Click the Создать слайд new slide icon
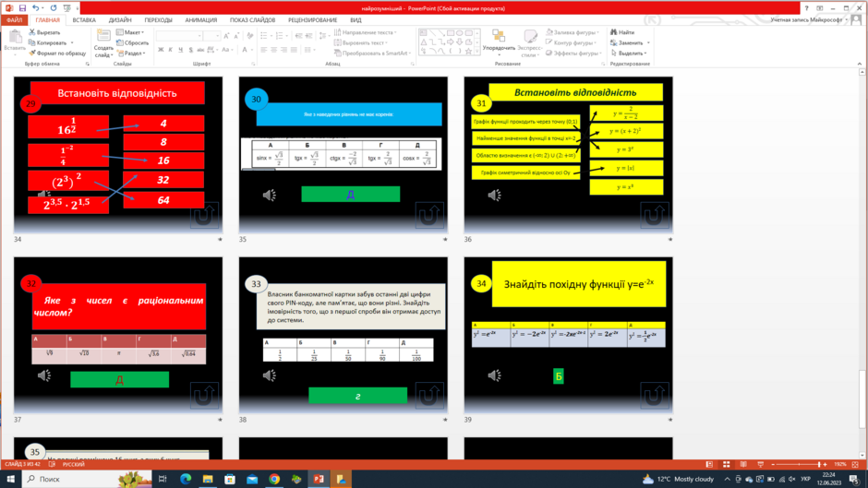868x488 pixels. [103, 36]
